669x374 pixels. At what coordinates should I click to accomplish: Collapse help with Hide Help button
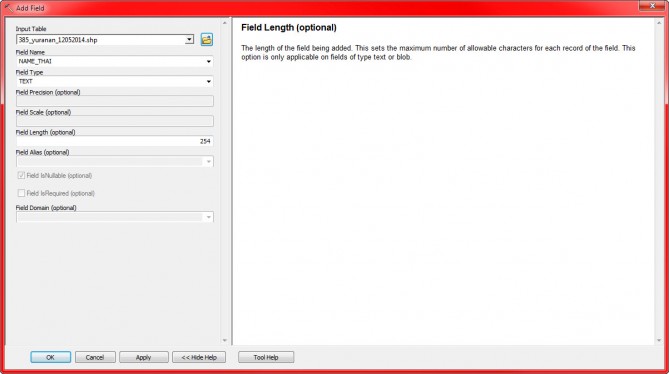[x=199, y=357]
